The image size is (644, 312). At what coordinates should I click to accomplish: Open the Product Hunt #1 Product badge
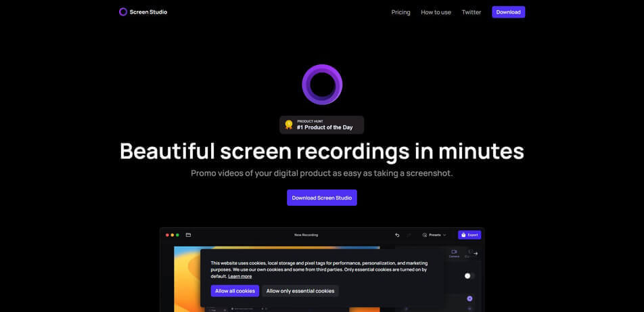(x=321, y=125)
